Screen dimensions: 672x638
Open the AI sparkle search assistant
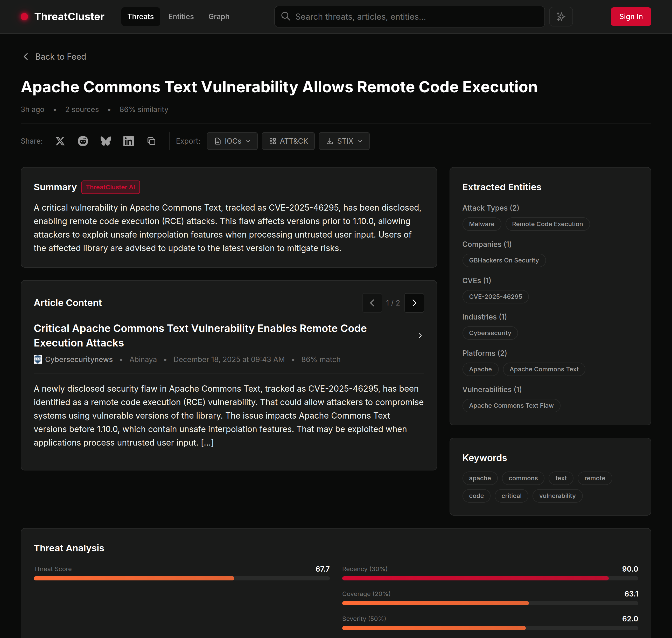coord(561,16)
